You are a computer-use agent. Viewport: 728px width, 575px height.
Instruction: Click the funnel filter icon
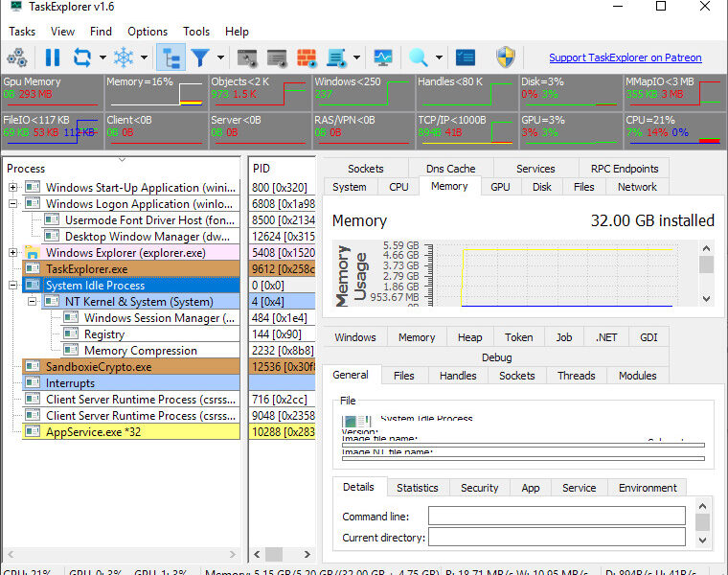(x=199, y=57)
